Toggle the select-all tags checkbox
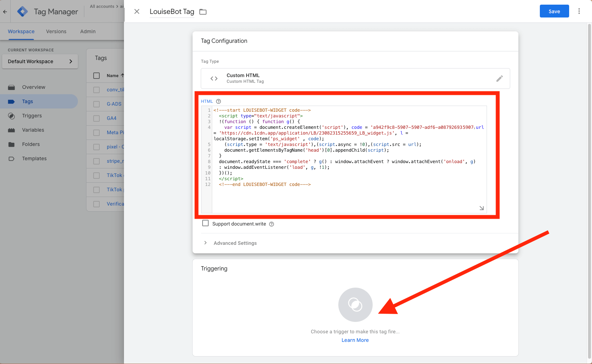Screen dimensions: 592x364 (x=96, y=76)
